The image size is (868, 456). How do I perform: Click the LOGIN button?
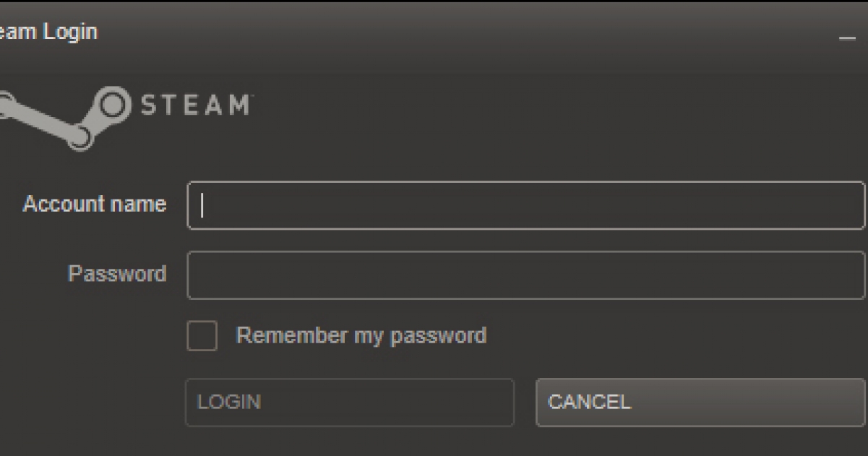(350, 402)
